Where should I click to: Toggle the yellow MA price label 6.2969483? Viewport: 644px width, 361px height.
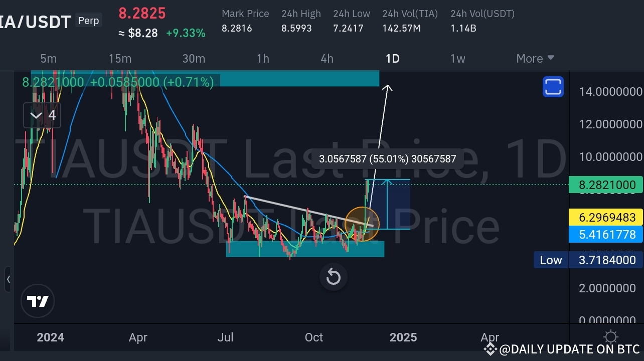click(x=606, y=217)
